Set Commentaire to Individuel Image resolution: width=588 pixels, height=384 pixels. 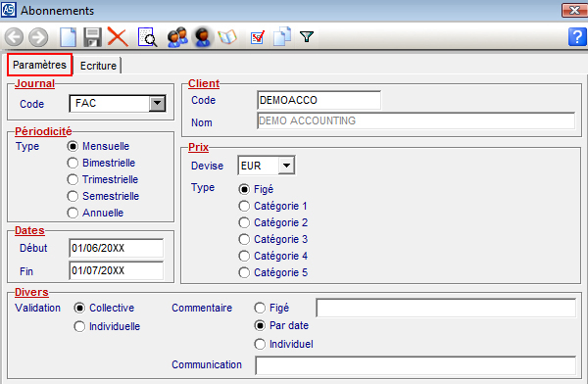coord(283,344)
